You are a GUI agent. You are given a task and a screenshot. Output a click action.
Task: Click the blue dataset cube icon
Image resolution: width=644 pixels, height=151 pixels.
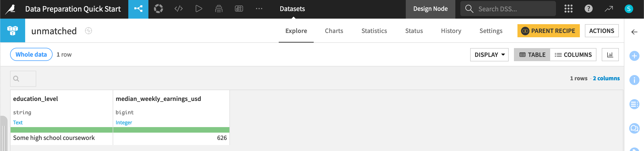point(13,30)
